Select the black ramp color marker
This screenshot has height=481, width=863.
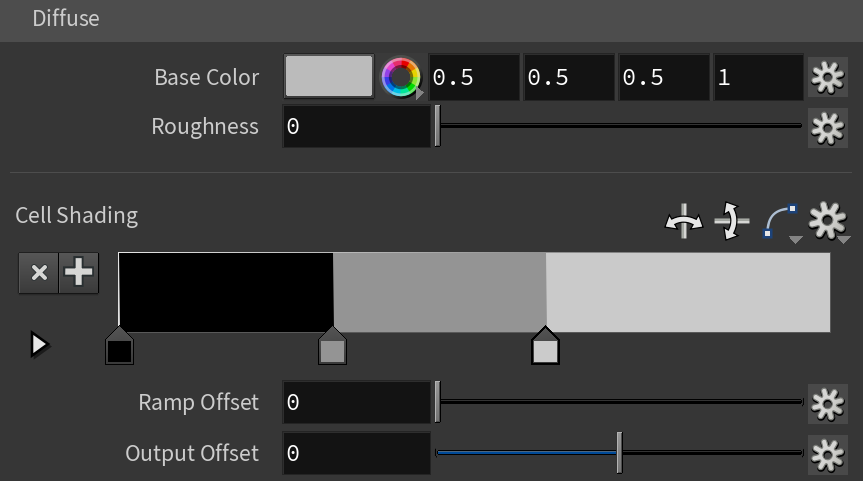point(119,346)
